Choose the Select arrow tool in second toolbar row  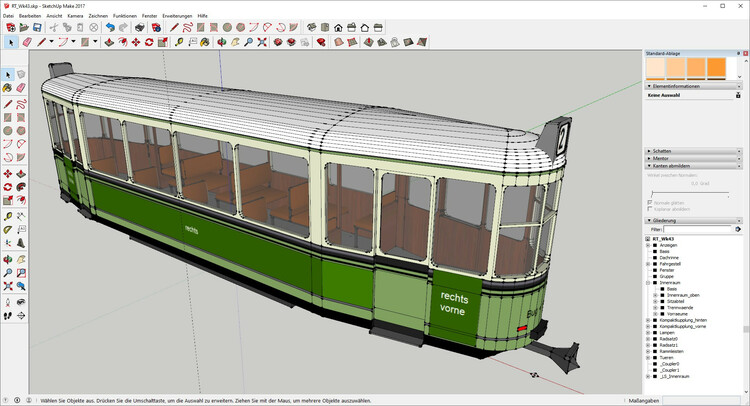(x=11, y=43)
